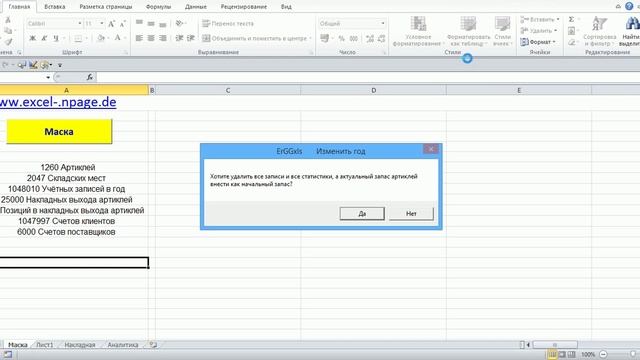
Task: Switch to Page Layout view in status bar
Action: [562, 354]
